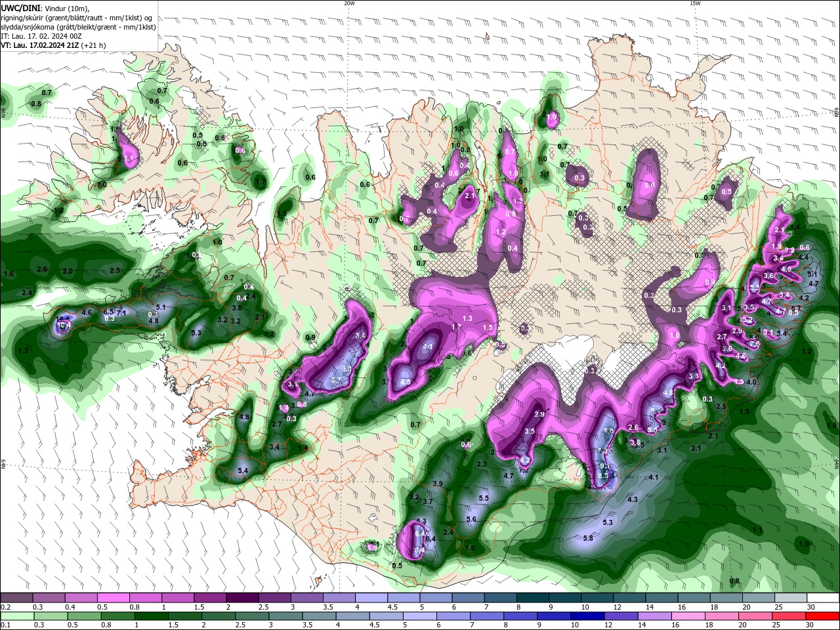
Task: Click the 3.3 snowfall value on map
Action: (x=694, y=375)
